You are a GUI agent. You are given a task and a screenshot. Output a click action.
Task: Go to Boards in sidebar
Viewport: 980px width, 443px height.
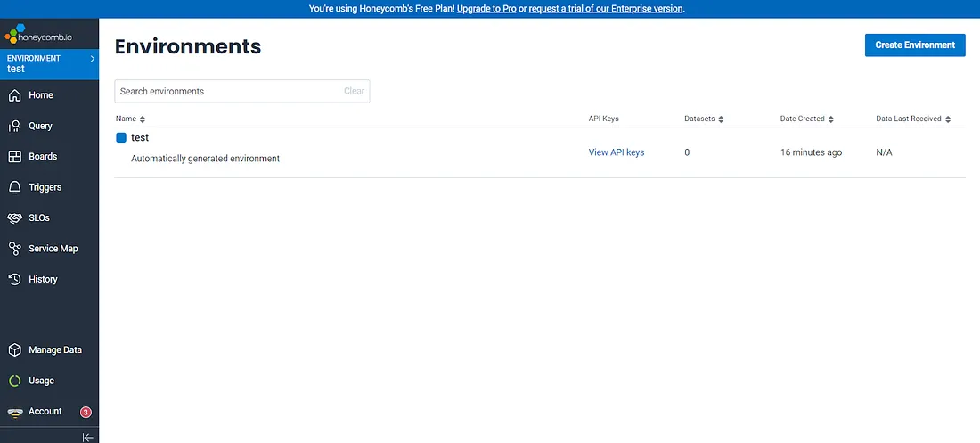42,157
